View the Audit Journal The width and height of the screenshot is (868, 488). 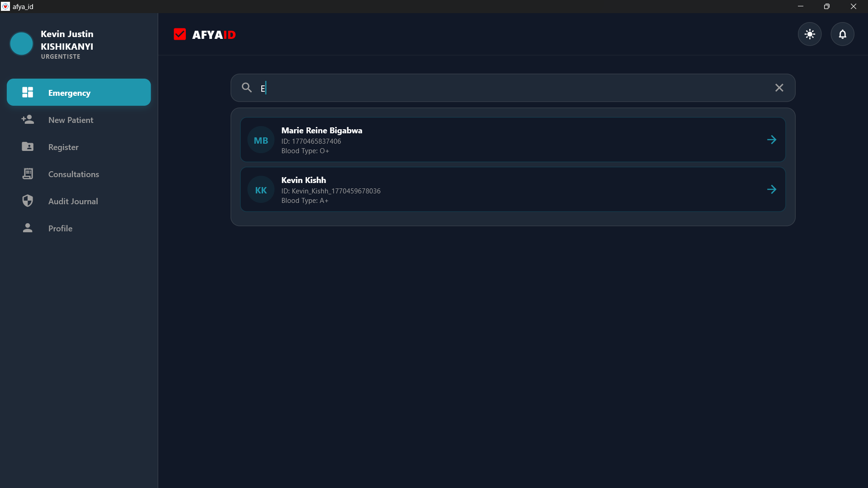click(73, 201)
